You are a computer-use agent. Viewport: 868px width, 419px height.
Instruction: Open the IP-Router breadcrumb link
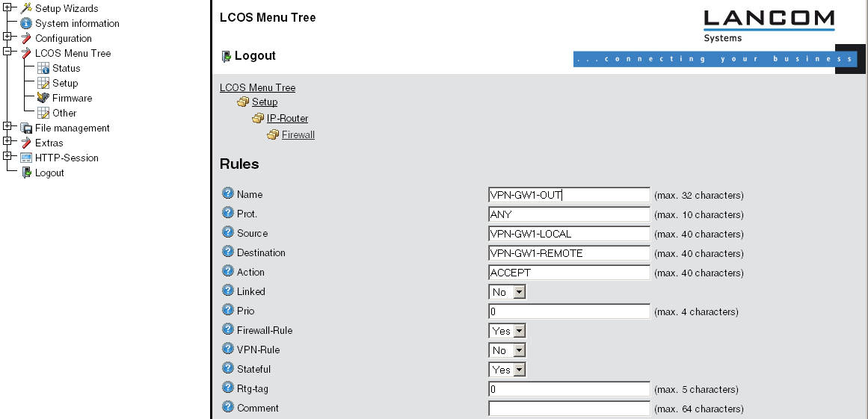[x=287, y=118]
